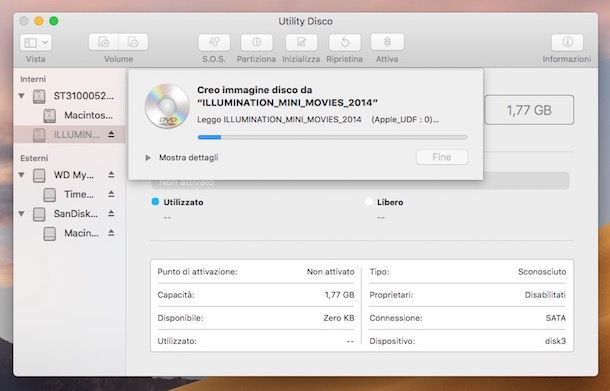Click the Interni section header
This screenshot has height=391, width=610.
33,79
